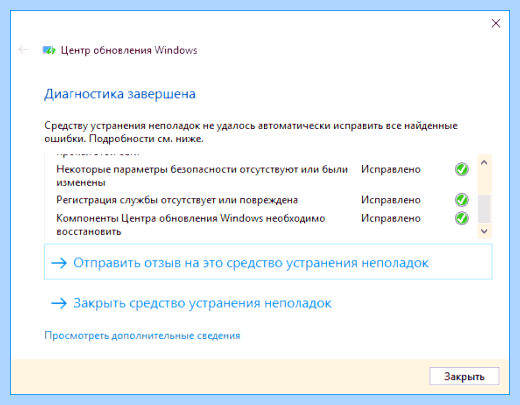
Task: Click the Исправлено status for service registration
Action: click(x=391, y=200)
